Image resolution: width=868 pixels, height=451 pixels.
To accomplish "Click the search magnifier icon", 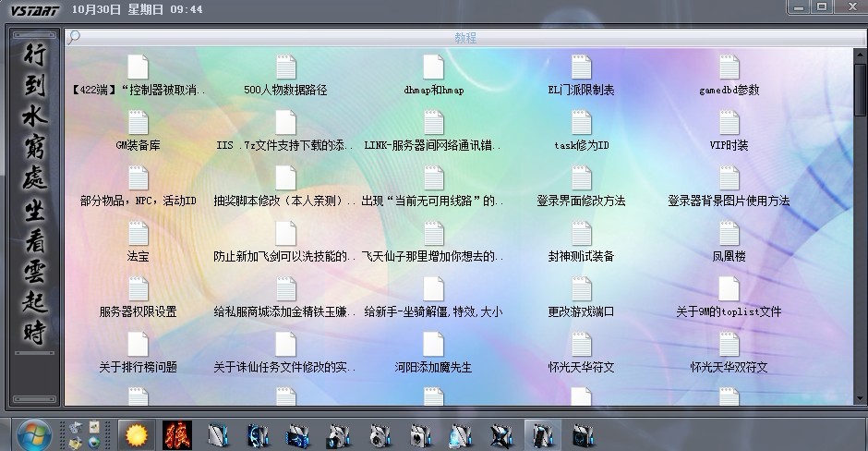I will pos(74,37).
